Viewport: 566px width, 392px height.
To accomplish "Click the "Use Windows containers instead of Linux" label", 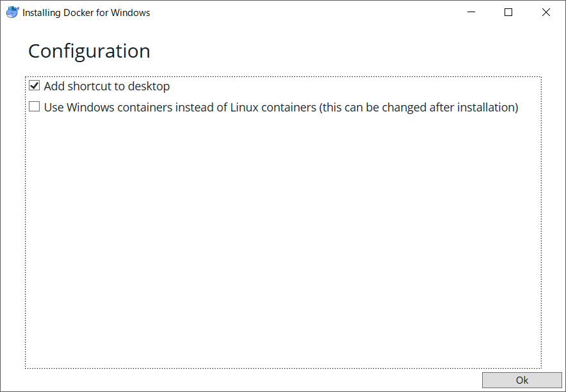I will pos(179,107).
